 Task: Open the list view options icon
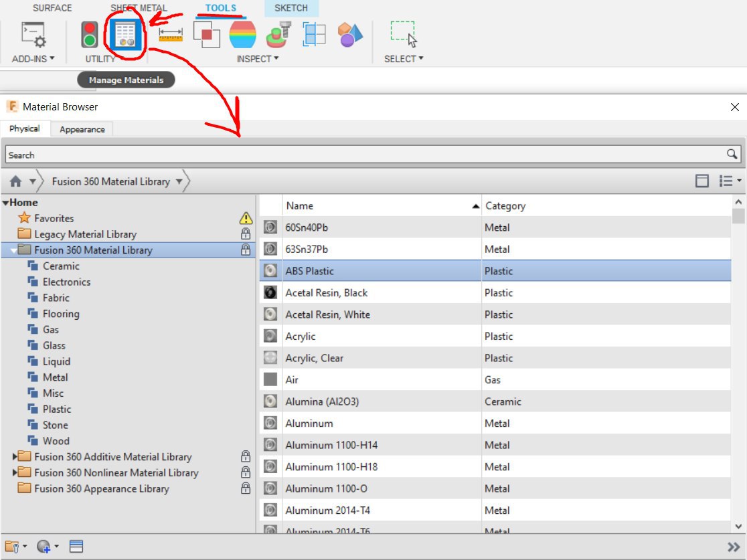click(726, 181)
